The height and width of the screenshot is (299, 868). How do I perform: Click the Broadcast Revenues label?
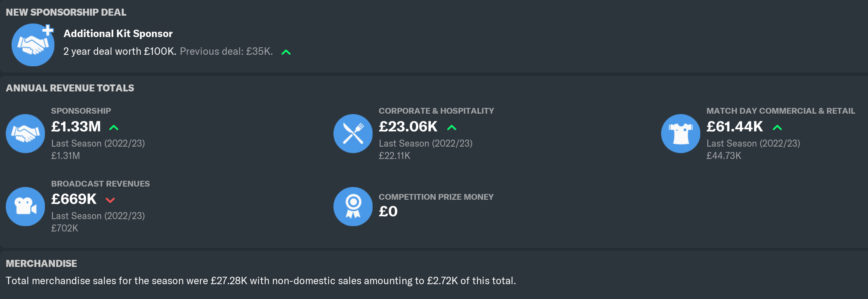100,184
